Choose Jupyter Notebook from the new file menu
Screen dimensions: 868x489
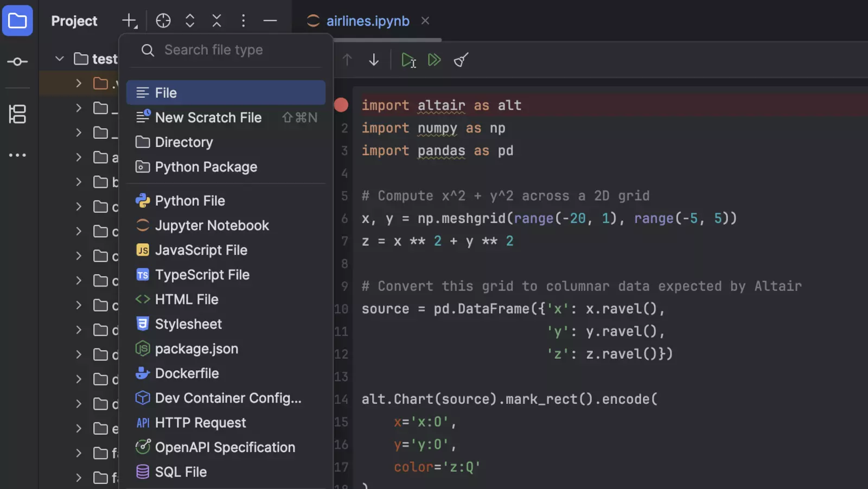[212, 225]
